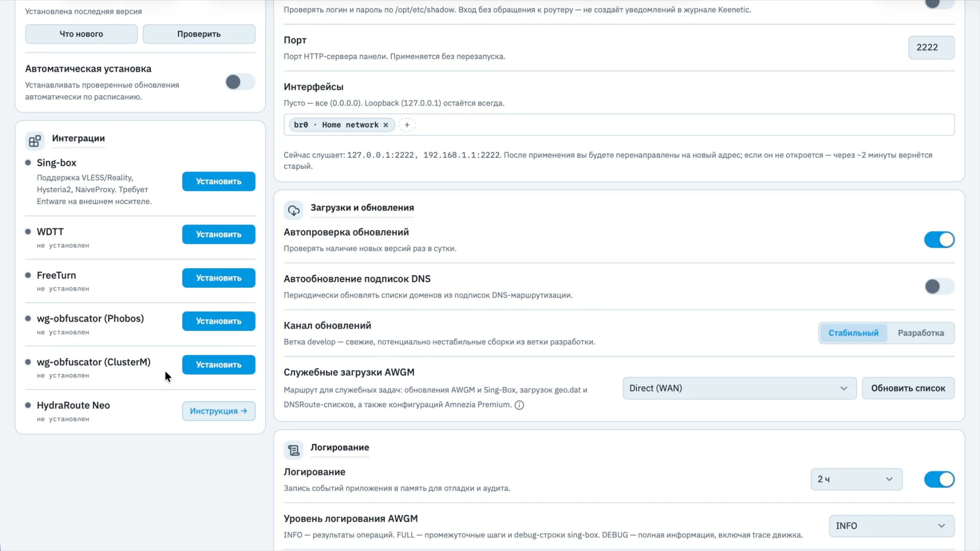Enable DNS subscriptions auto-update toggle
Viewport: 980px width, 551px height.
[x=939, y=287]
